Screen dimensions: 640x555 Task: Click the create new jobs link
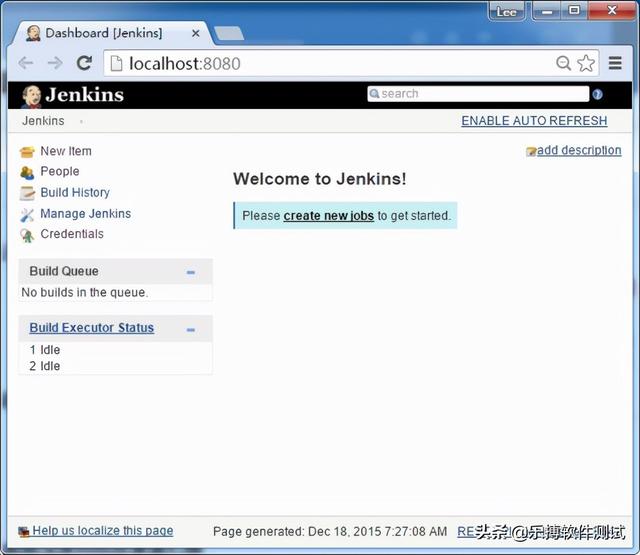click(x=329, y=216)
